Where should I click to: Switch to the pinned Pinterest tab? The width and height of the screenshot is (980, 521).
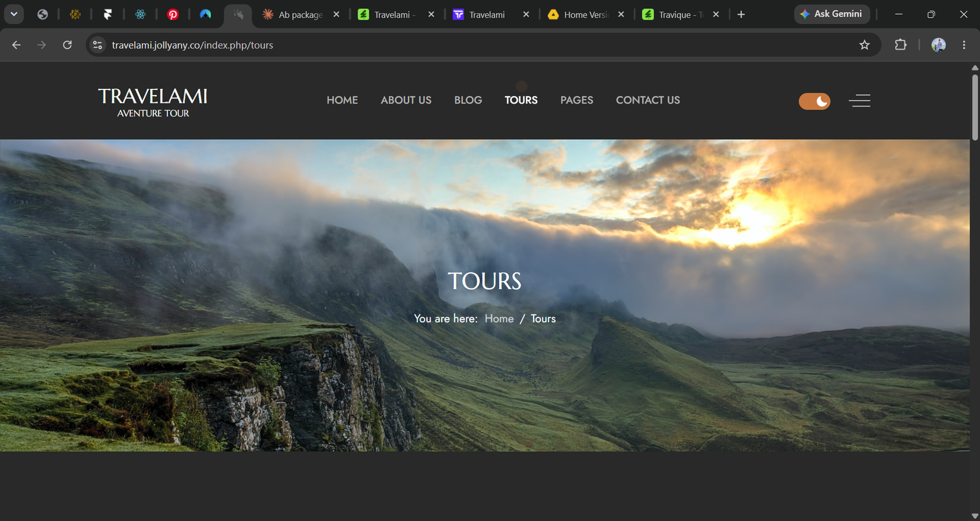click(x=173, y=14)
